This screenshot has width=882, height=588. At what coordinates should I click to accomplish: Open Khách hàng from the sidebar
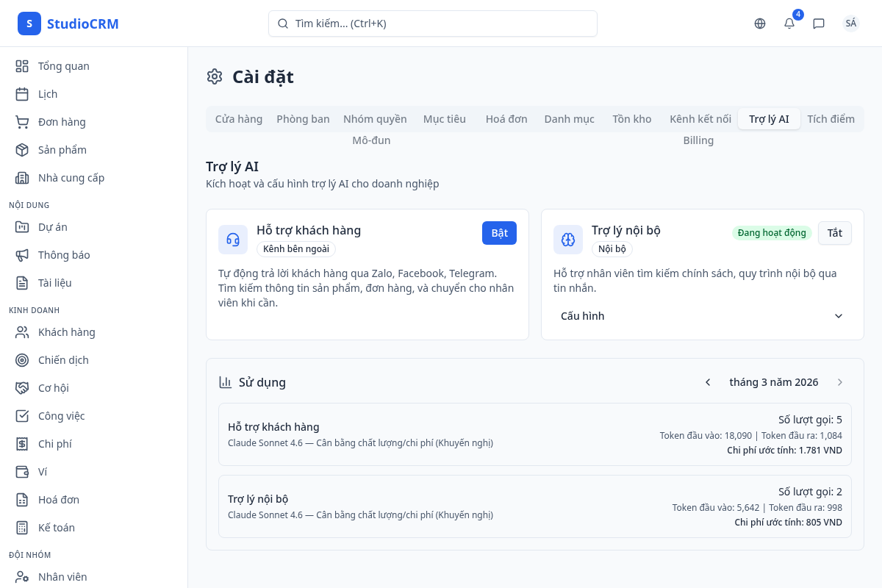point(67,332)
